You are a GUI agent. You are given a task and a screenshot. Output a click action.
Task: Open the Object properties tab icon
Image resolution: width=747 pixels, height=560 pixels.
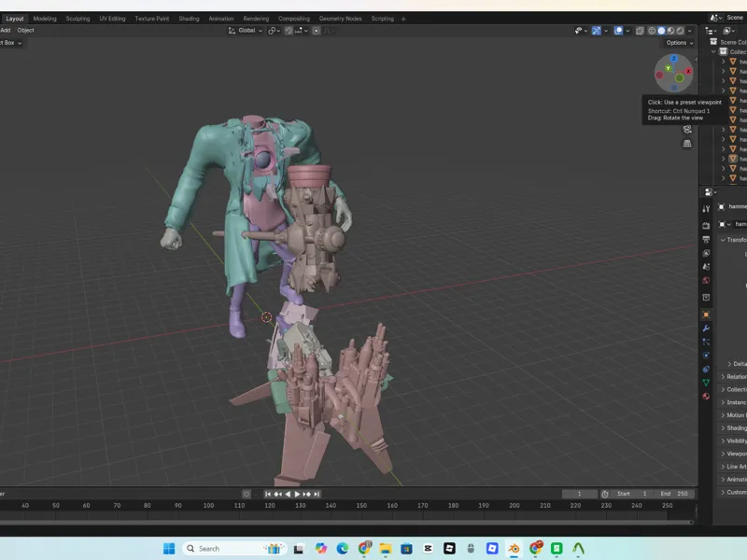point(706,315)
